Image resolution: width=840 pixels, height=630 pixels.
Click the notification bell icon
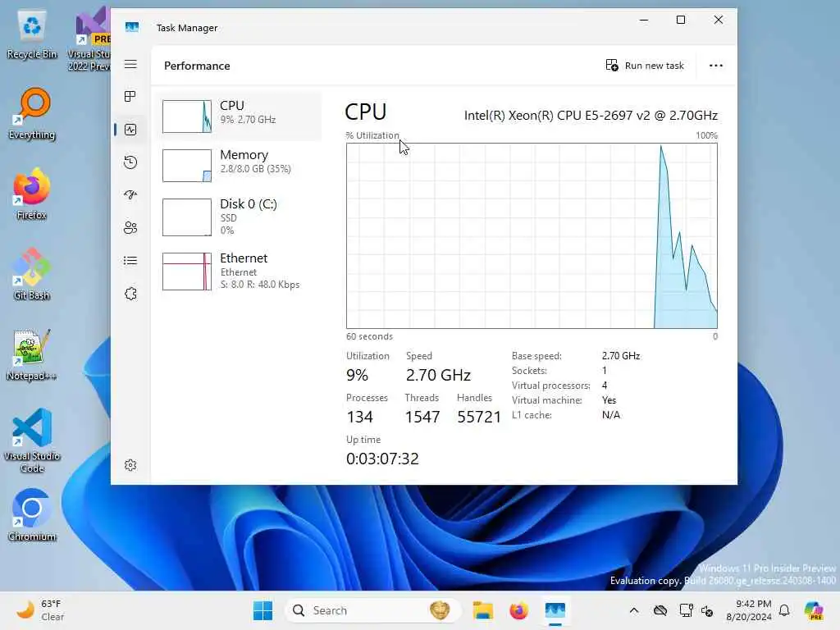(784, 610)
